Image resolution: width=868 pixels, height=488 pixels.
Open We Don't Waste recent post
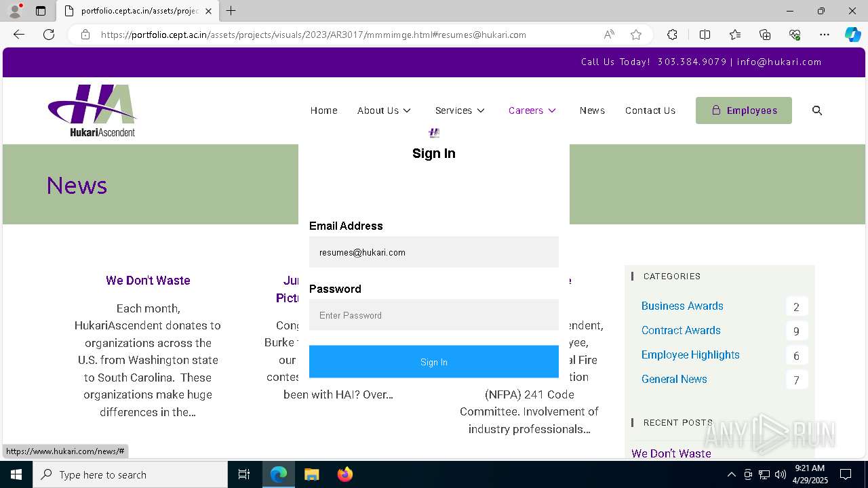tap(671, 453)
